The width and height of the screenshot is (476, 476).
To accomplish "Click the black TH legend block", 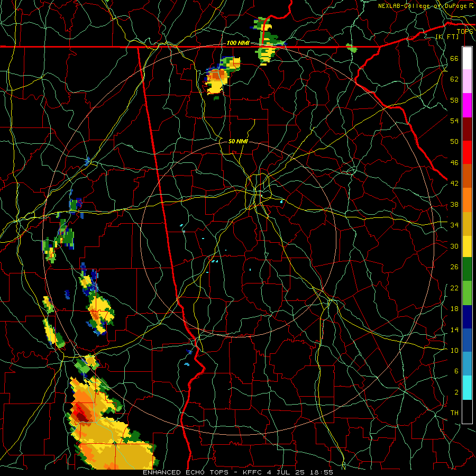I will pos(467,411).
